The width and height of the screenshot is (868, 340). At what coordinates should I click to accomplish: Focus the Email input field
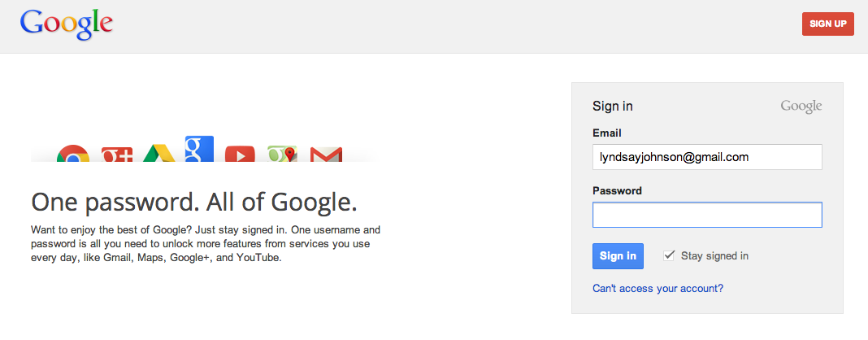point(707,157)
